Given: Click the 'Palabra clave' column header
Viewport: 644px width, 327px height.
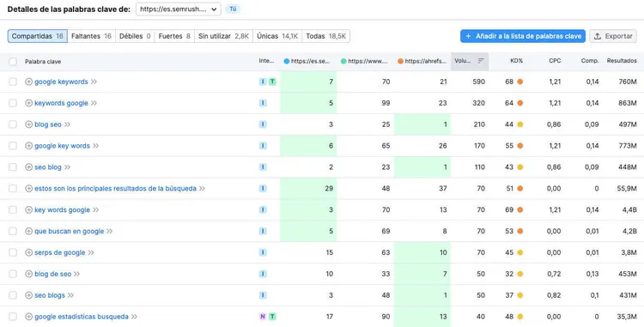Looking at the screenshot, I should click(x=43, y=62).
